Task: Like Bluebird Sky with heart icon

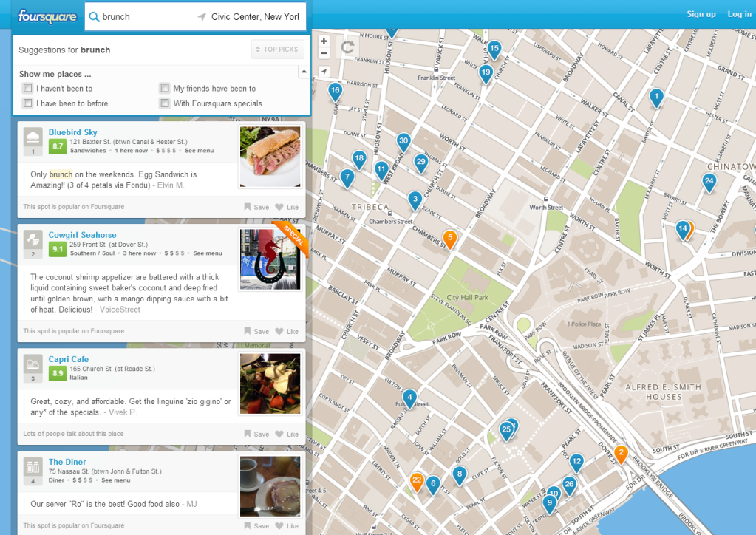Action: pos(287,207)
